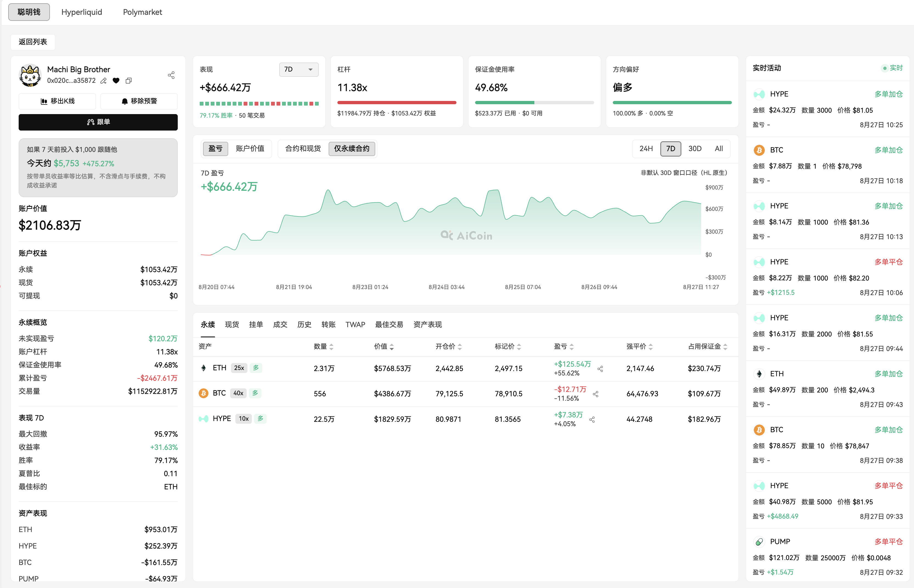Click the share icon beside Machi Big Brother
This screenshot has width=914, height=588.
[171, 75]
